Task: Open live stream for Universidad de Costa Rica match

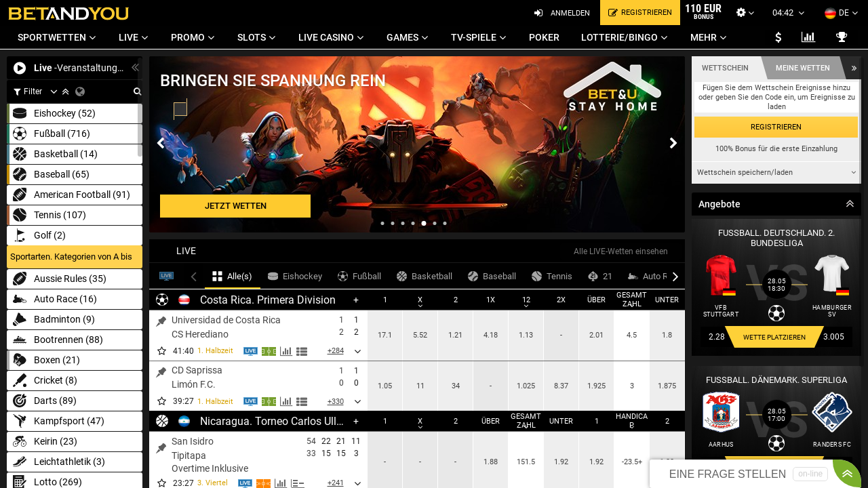Action: point(251,351)
